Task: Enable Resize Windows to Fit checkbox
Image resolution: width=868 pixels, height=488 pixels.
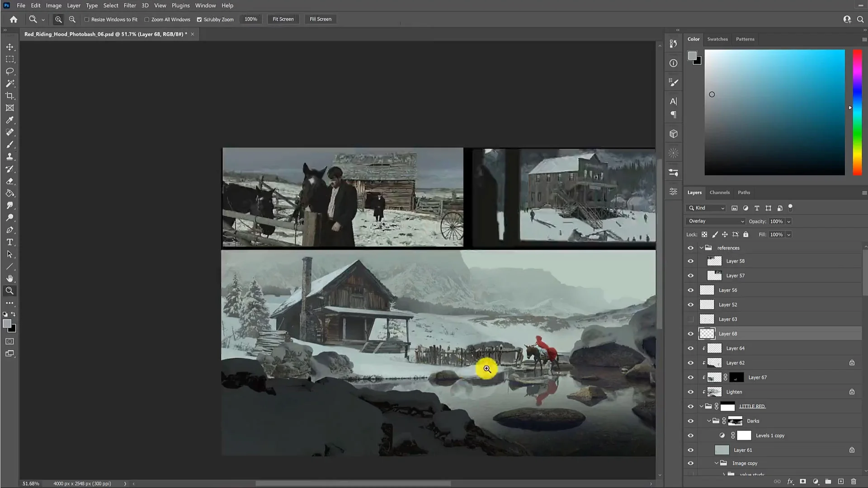Action: (87, 19)
